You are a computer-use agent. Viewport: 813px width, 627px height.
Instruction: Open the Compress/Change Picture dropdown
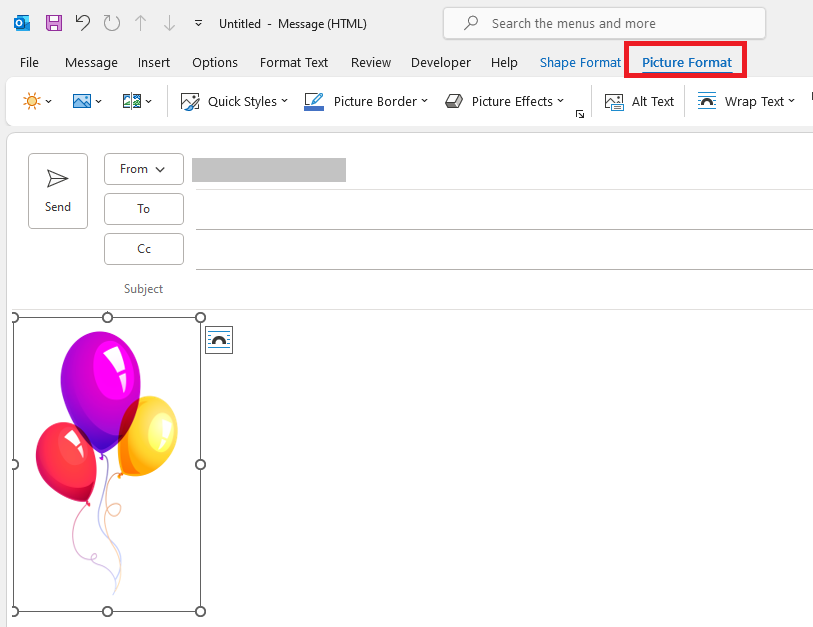tap(137, 101)
